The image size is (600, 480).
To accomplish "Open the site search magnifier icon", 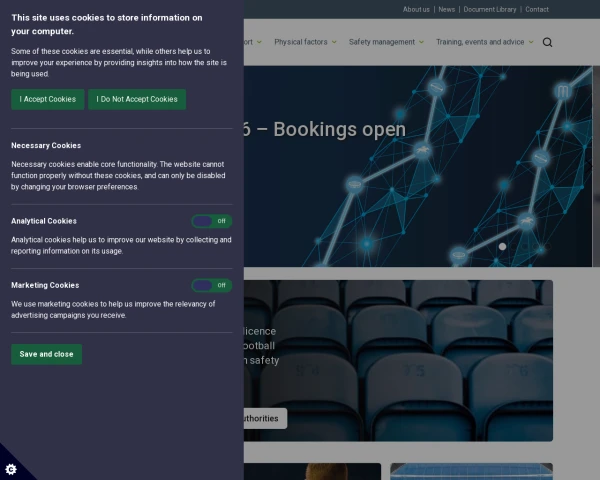I will 547,42.
